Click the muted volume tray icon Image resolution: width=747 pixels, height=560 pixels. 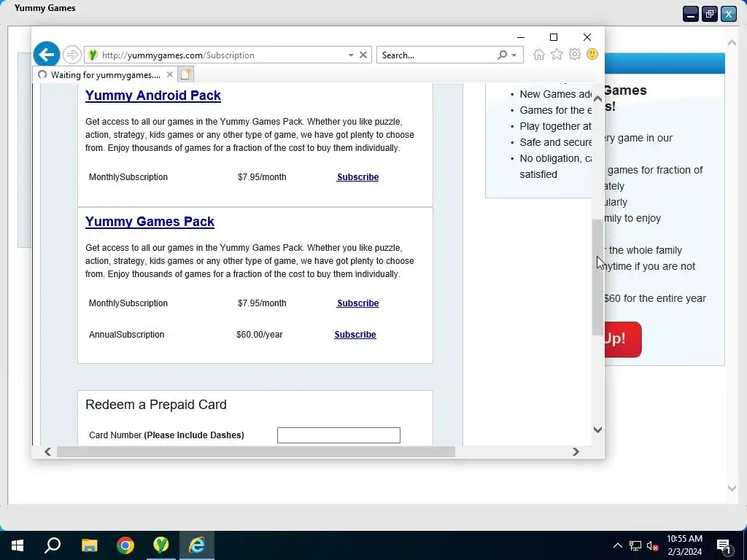pos(653,545)
